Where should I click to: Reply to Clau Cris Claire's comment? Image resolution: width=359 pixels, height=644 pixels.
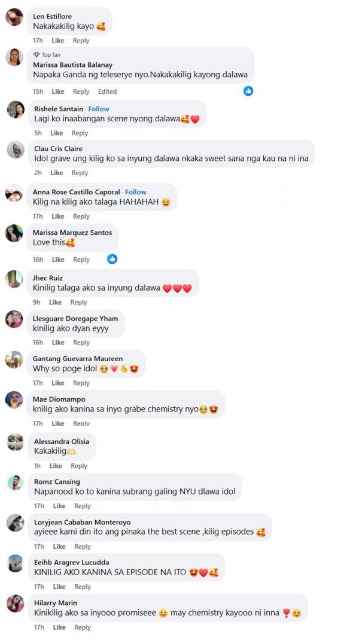pyautogui.click(x=80, y=173)
